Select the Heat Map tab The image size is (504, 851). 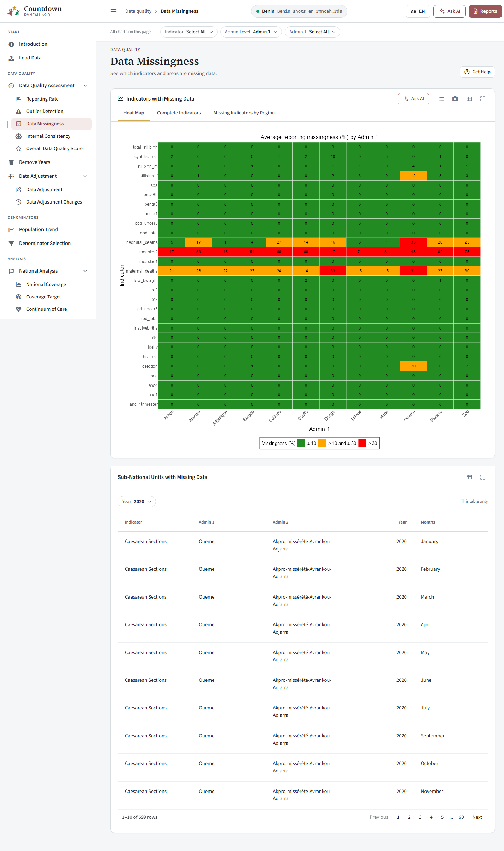(x=134, y=113)
